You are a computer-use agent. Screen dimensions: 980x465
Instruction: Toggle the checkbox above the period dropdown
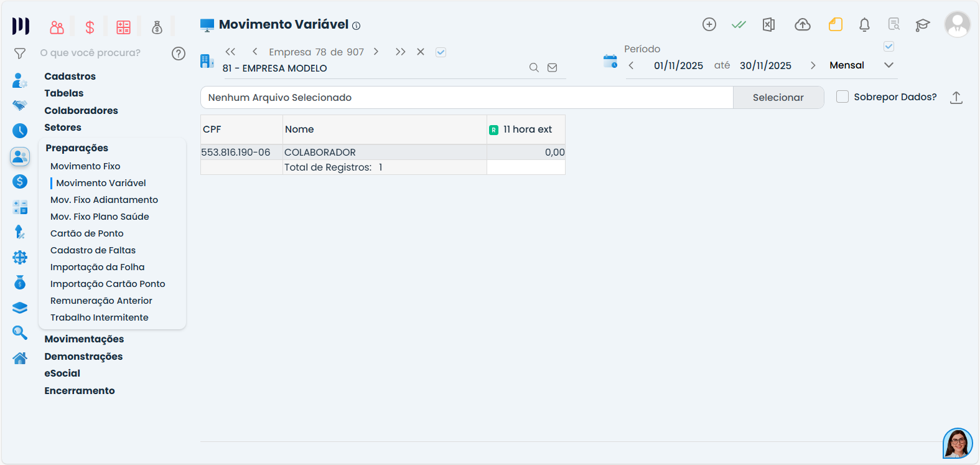[x=889, y=47]
